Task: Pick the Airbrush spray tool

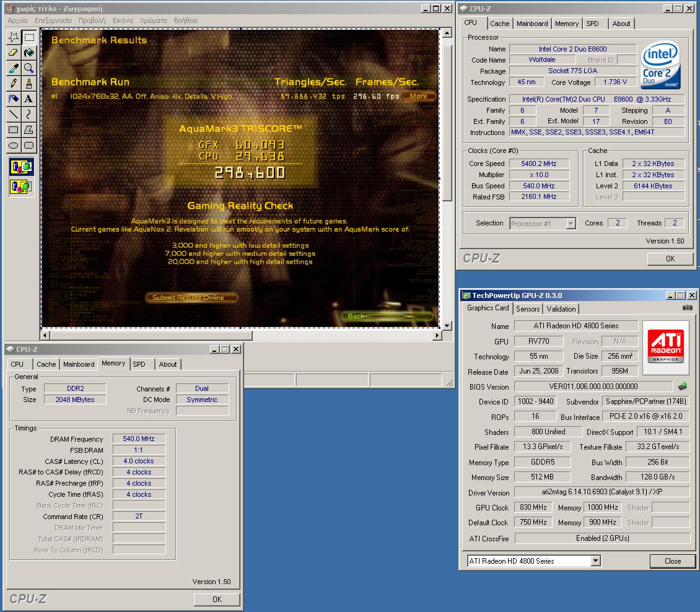Action: [x=14, y=98]
